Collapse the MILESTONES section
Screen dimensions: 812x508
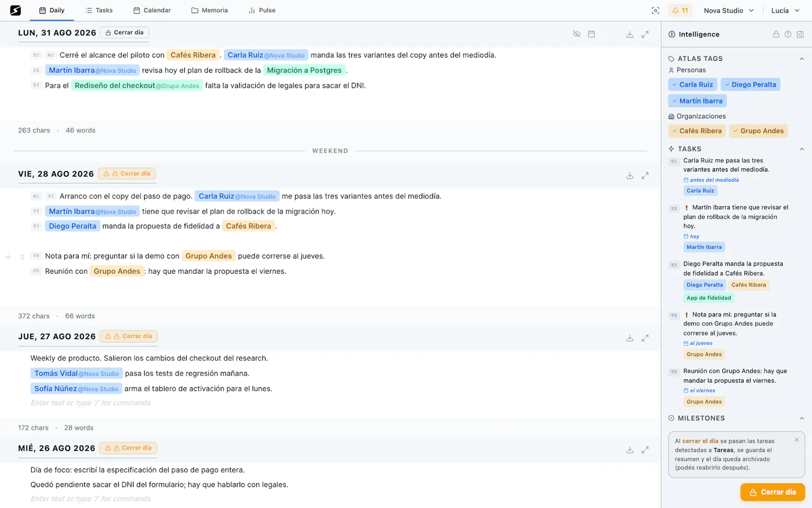point(802,419)
